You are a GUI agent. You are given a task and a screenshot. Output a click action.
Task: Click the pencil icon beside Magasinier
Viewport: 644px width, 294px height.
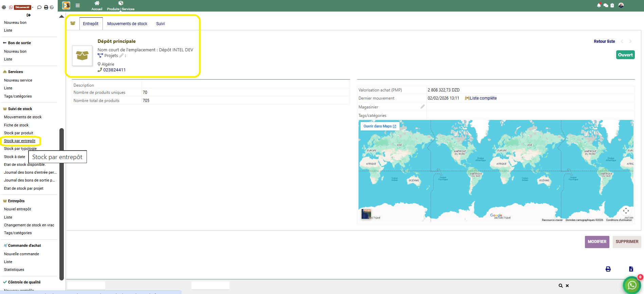tap(422, 107)
